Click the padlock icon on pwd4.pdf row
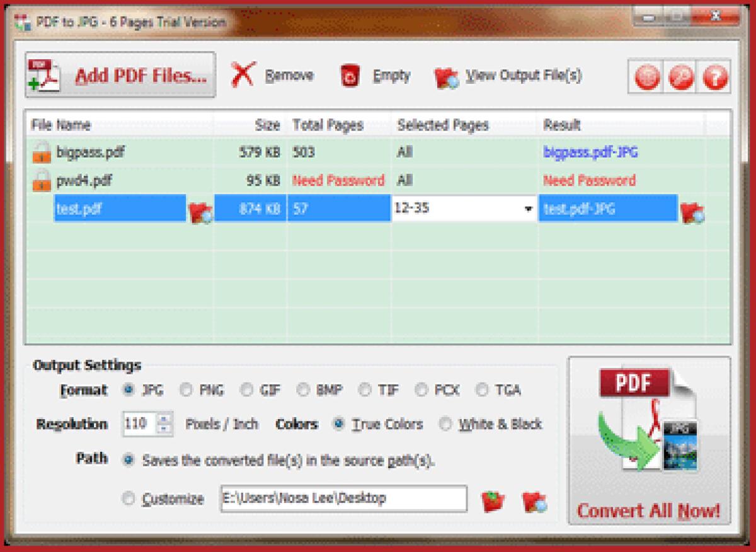Screen dimensions: 756x552 point(40,180)
